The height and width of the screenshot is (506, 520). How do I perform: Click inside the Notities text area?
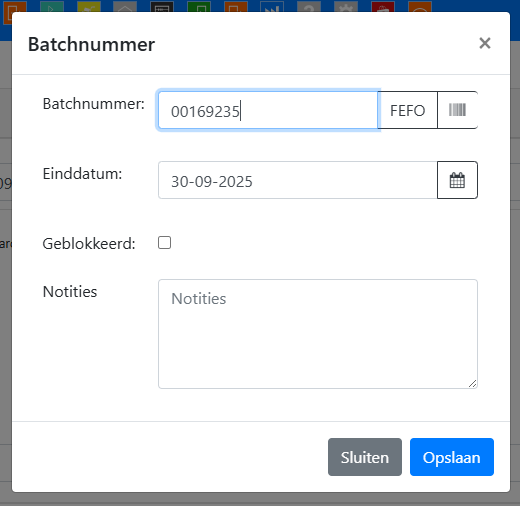(x=318, y=334)
